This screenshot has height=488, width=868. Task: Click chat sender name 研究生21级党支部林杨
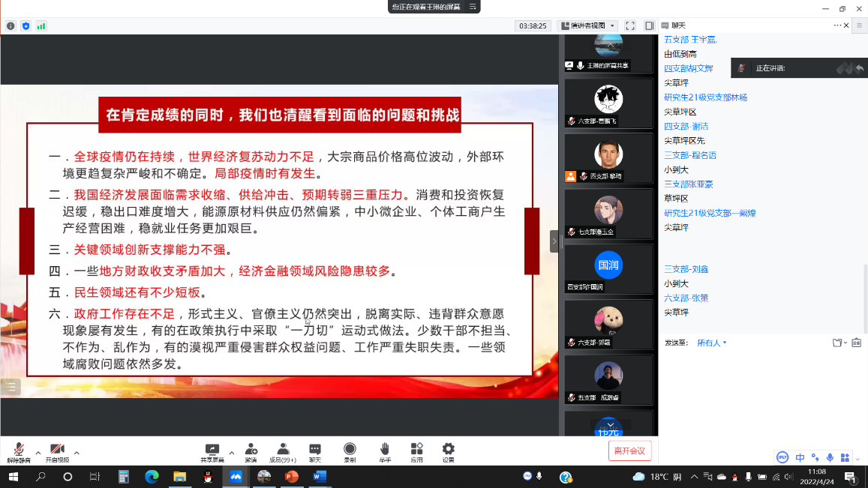point(705,97)
